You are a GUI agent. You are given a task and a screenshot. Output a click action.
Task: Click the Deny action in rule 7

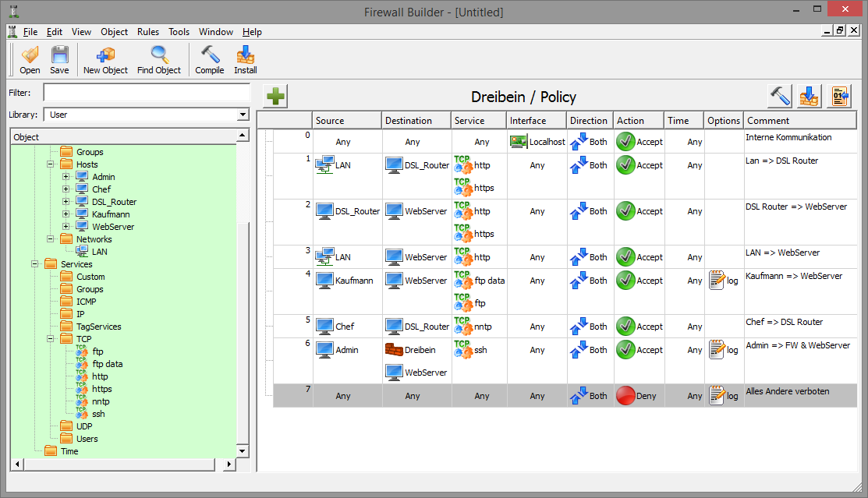click(x=626, y=396)
